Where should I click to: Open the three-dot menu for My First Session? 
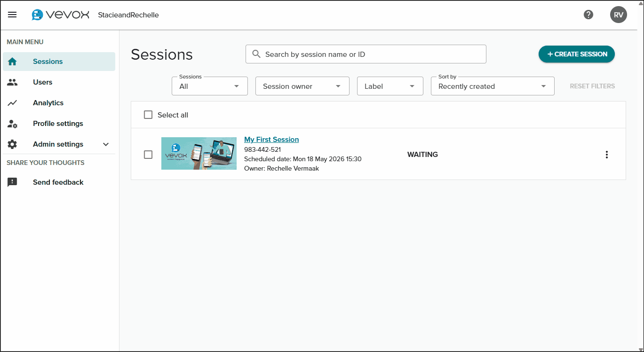607,155
